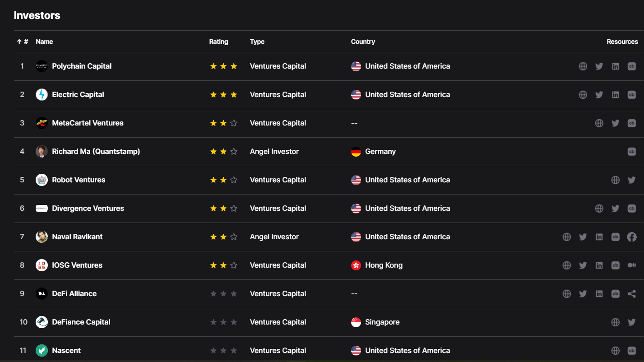This screenshot has height=362, width=644.
Task: Open Polychain Capital's LinkedIn icon
Action: (x=615, y=66)
